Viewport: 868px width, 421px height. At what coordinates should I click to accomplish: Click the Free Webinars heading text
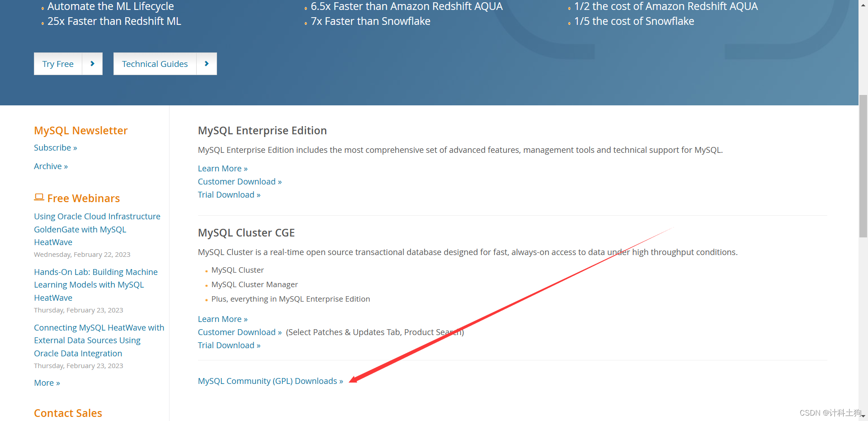(x=84, y=199)
